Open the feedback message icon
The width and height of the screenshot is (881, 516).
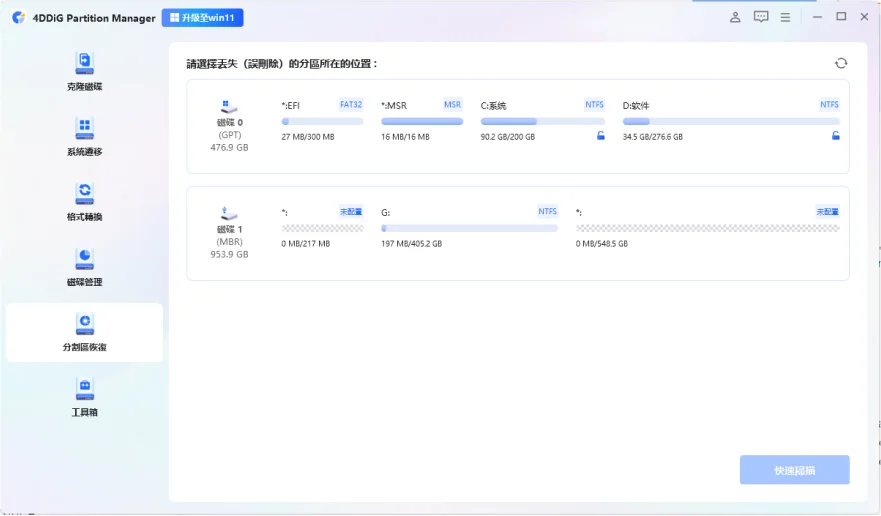pos(761,17)
